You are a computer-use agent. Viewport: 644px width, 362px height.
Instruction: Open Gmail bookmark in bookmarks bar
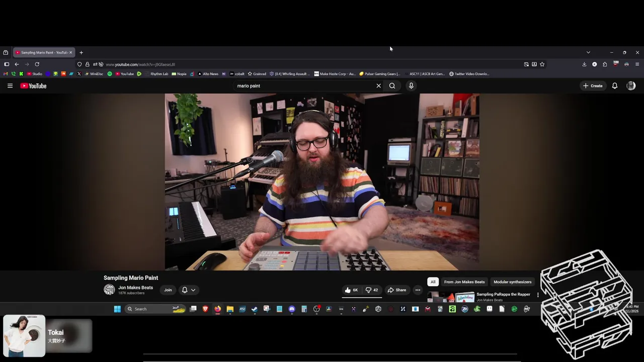coord(6,74)
